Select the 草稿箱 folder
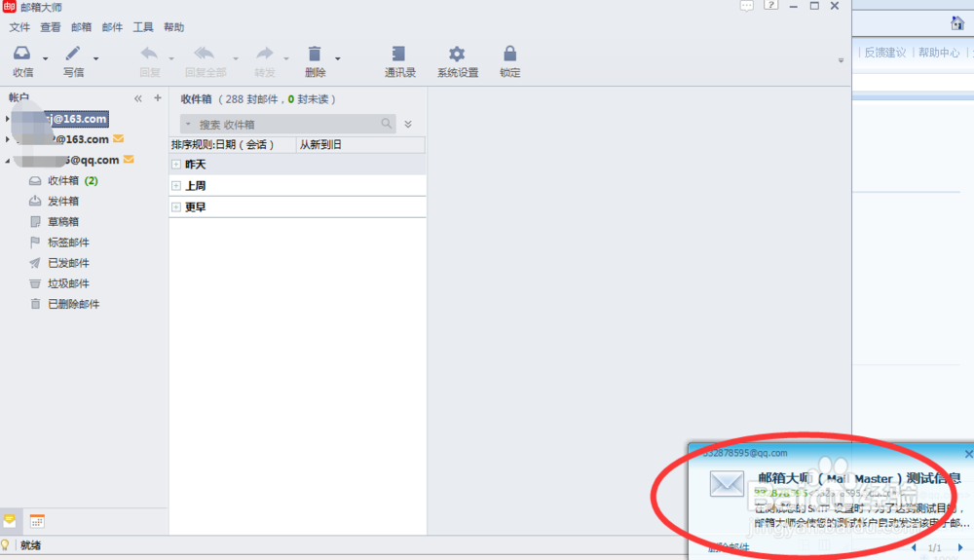 [54, 222]
